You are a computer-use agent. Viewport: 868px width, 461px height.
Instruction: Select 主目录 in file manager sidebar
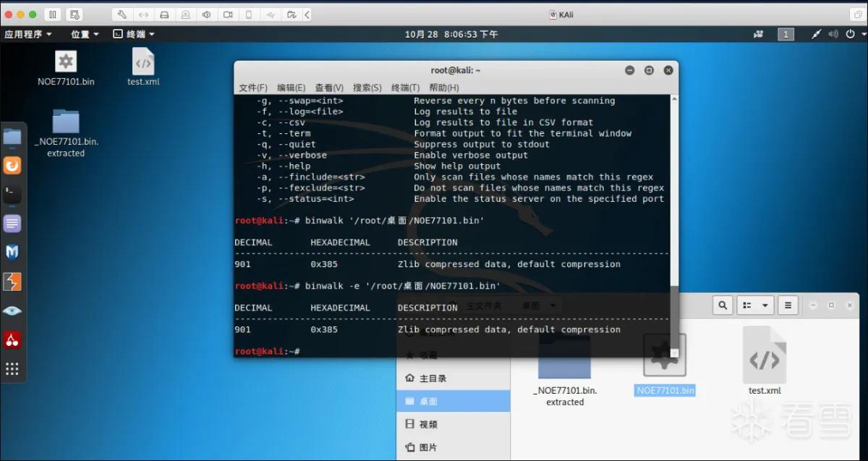coord(433,378)
